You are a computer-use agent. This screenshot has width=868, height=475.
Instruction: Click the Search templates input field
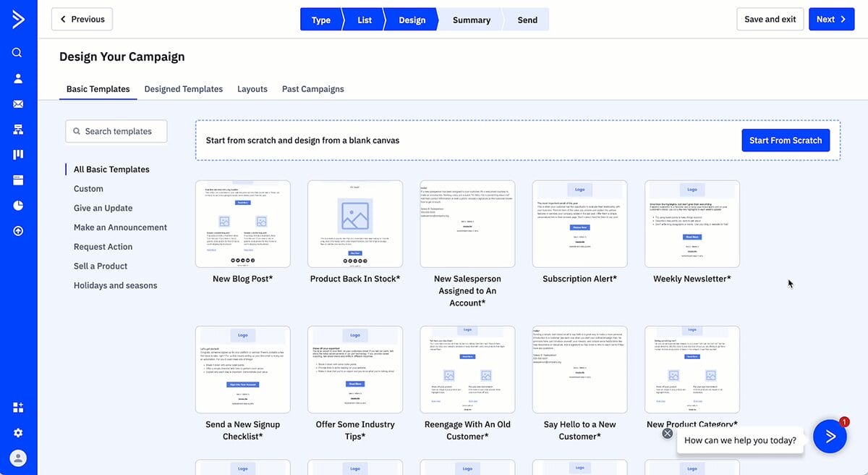pos(116,131)
